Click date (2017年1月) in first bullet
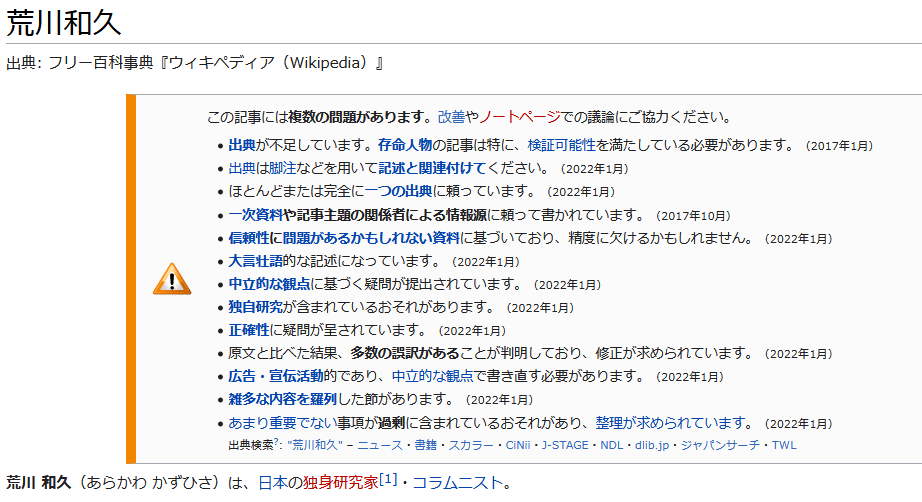Image resolution: width=922 pixels, height=502 pixels. 839,146
